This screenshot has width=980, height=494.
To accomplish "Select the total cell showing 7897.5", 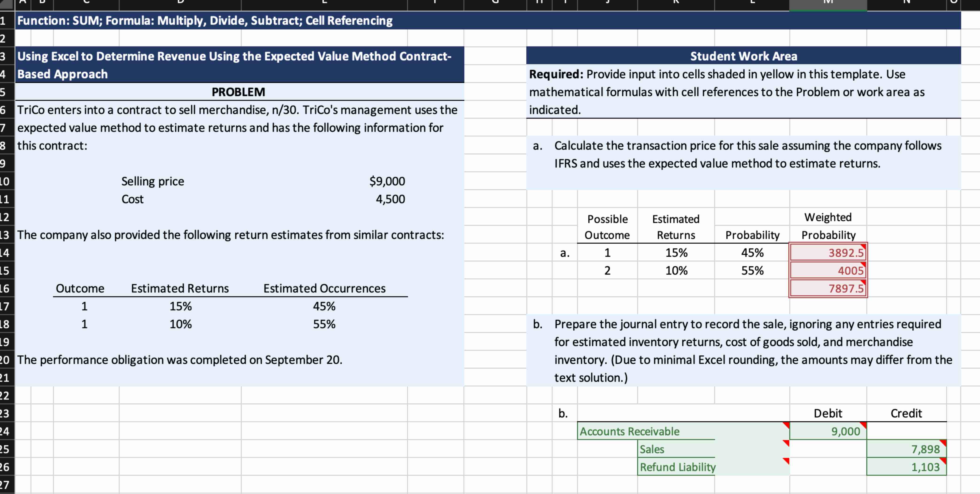I will 828,288.
